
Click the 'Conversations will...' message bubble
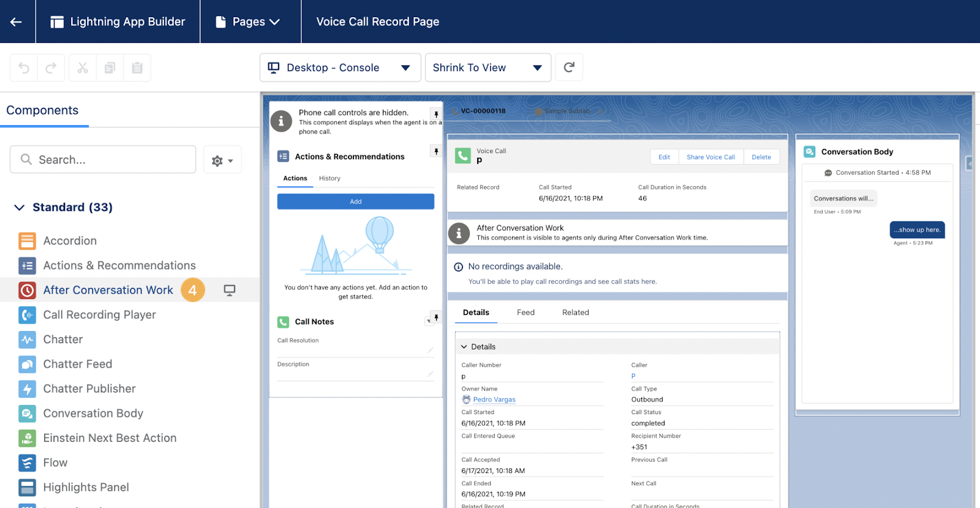click(x=844, y=199)
